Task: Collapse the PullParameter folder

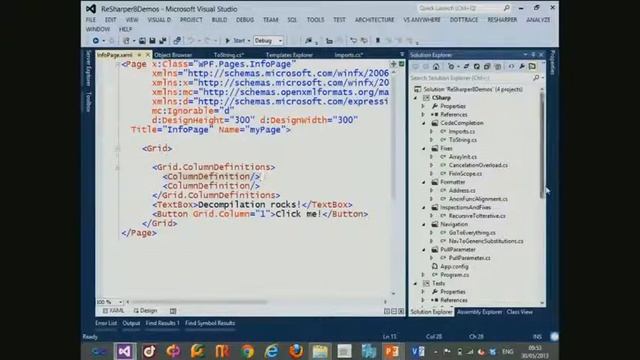Action: click(x=423, y=249)
